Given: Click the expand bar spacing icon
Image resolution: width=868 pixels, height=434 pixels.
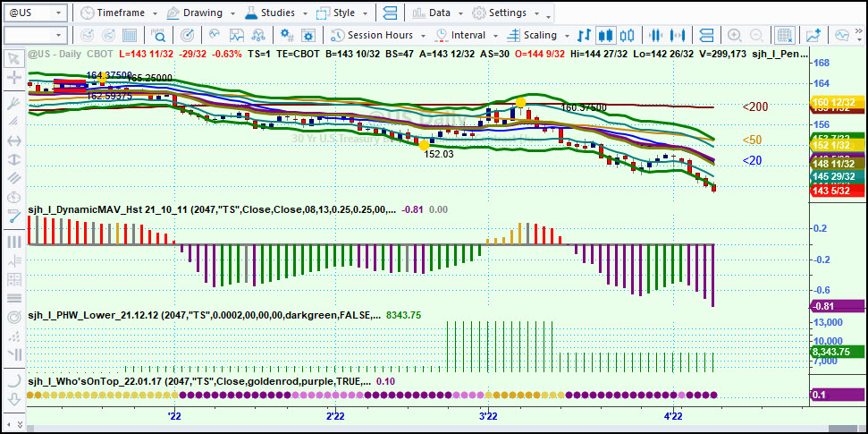Looking at the screenshot, I should click(x=677, y=36).
